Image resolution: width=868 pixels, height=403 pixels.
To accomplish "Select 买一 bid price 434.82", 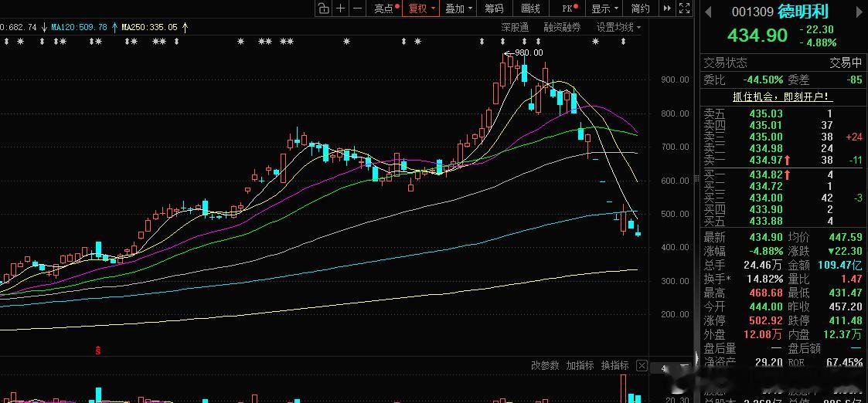I will pyautogui.click(x=766, y=174).
